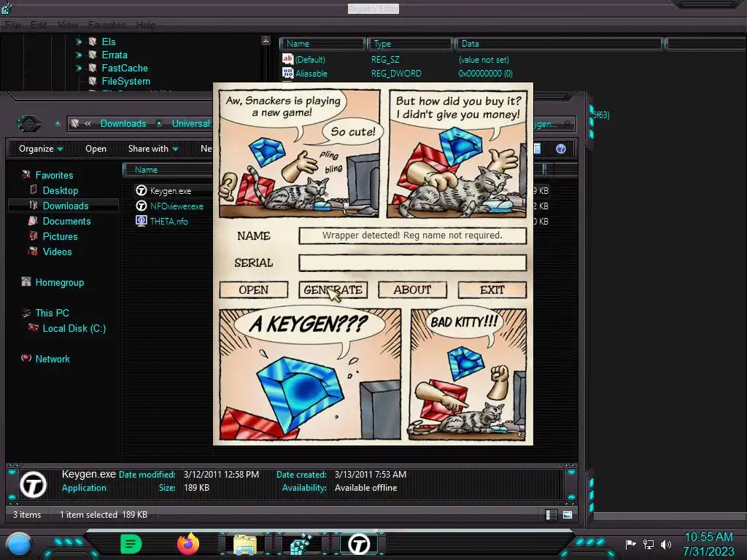Click the GENERATE button in the keygen
Viewport: 747px width, 560px height.
point(333,289)
